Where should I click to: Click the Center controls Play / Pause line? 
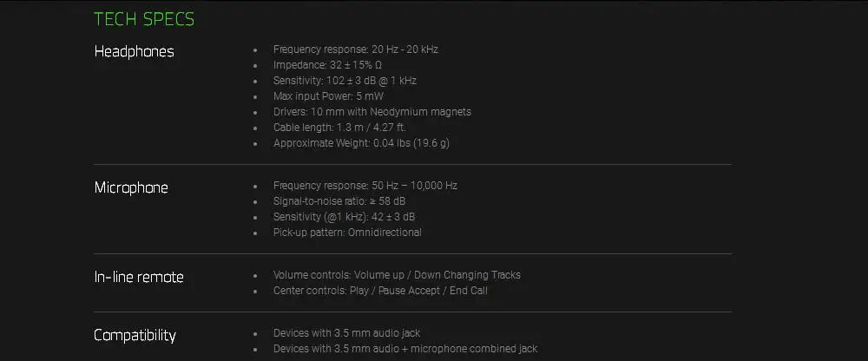tap(380, 291)
